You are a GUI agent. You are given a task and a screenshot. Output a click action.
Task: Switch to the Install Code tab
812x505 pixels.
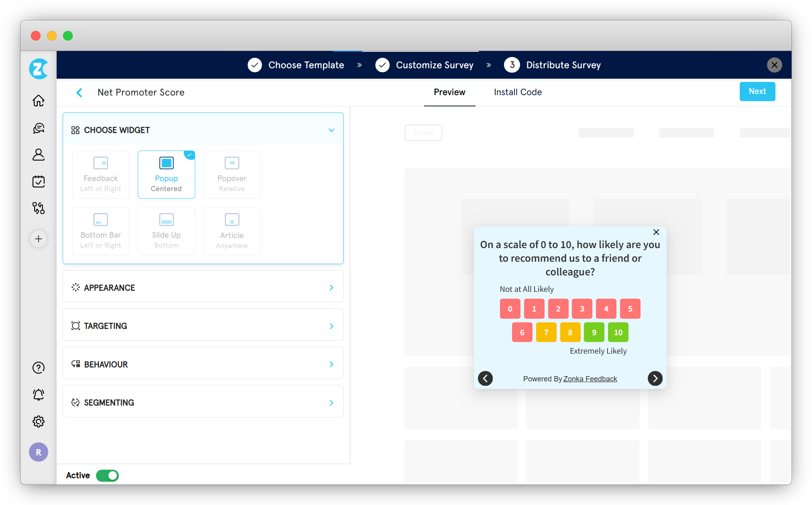coord(518,92)
